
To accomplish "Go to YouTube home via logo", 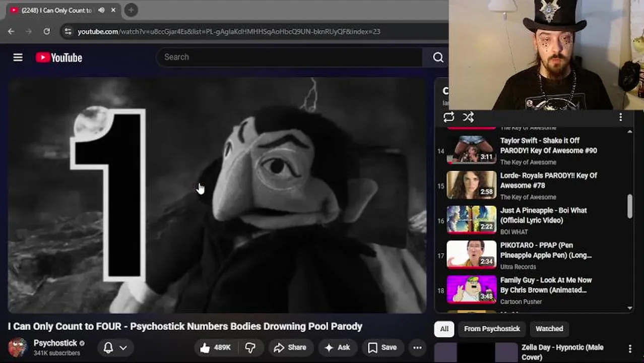I will pyautogui.click(x=59, y=57).
